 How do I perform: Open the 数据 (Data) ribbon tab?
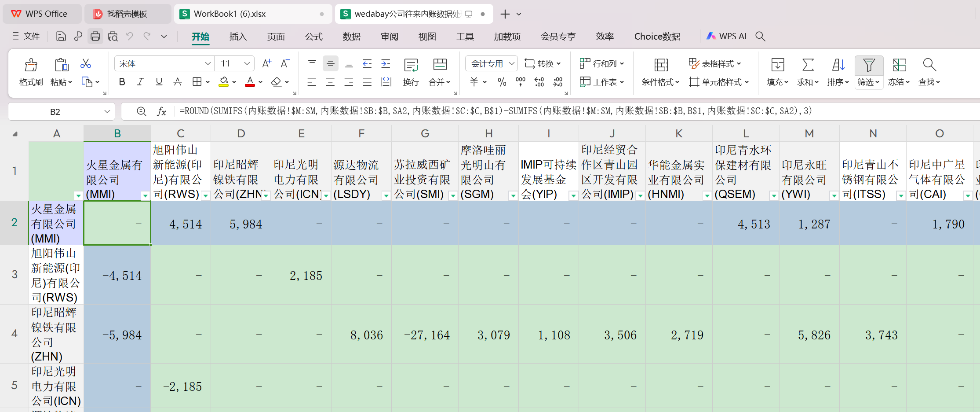pos(351,37)
